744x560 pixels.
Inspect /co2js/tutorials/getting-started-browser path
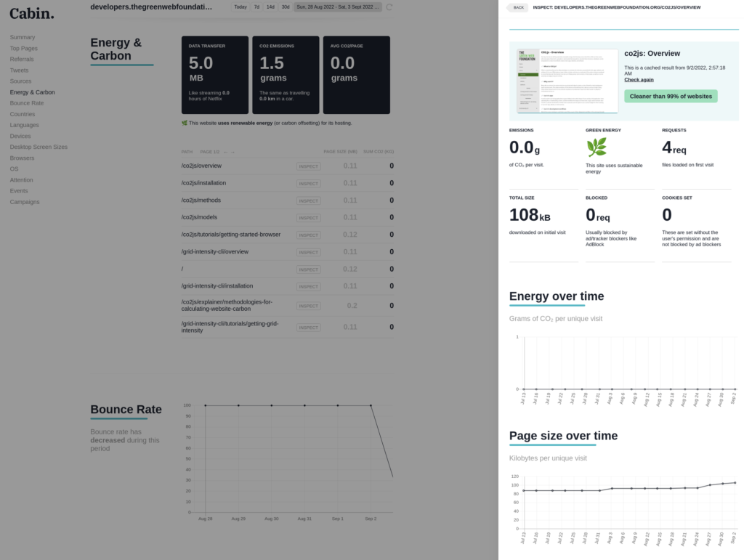(x=308, y=235)
